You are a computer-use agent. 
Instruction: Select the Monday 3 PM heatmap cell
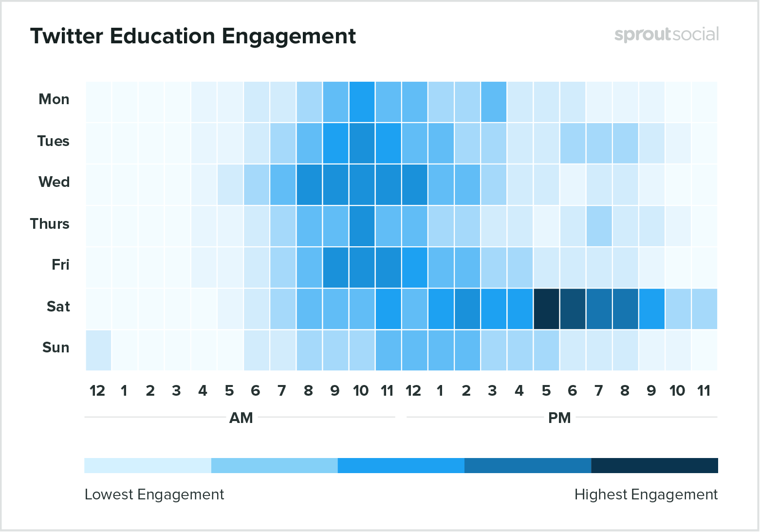tap(493, 101)
